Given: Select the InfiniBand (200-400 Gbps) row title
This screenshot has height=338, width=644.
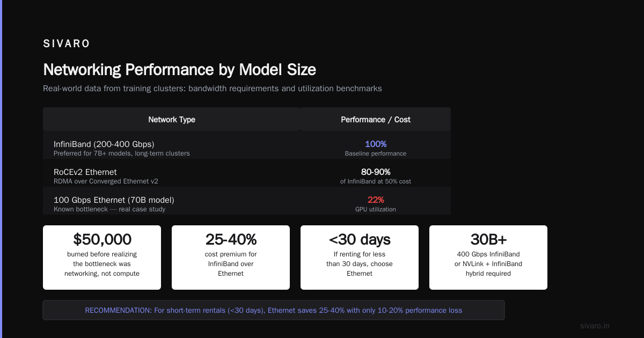Looking at the screenshot, I should pyautogui.click(x=105, y=144).
